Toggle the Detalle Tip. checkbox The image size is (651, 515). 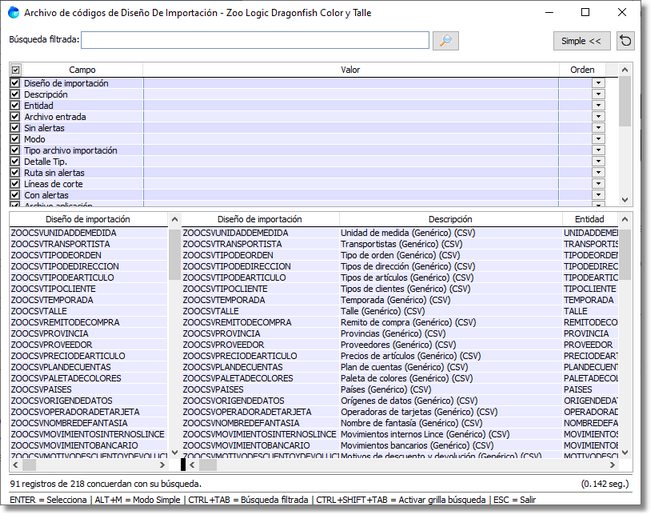(x=15, y=162)
